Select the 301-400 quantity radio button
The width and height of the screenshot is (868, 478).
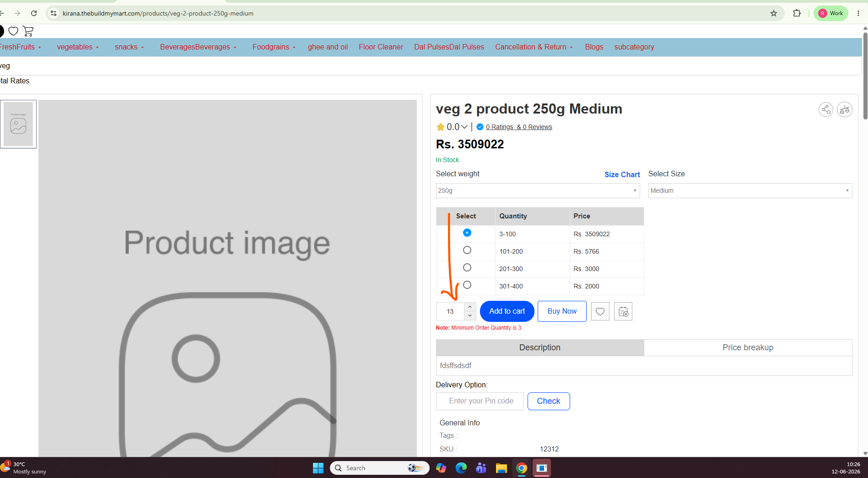click(467, 285)
